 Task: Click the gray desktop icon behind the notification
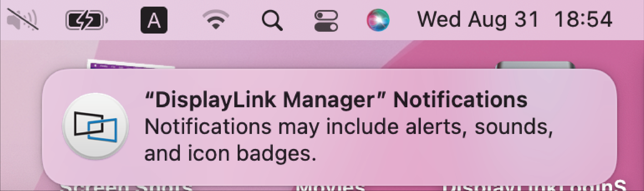pyautogui.click(x=535, y=66)
